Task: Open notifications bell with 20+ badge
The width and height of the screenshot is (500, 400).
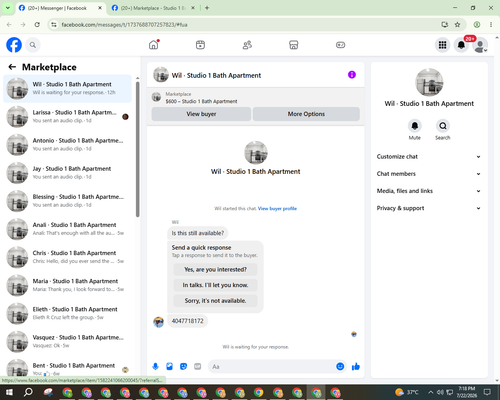Action: click(461, 45)
